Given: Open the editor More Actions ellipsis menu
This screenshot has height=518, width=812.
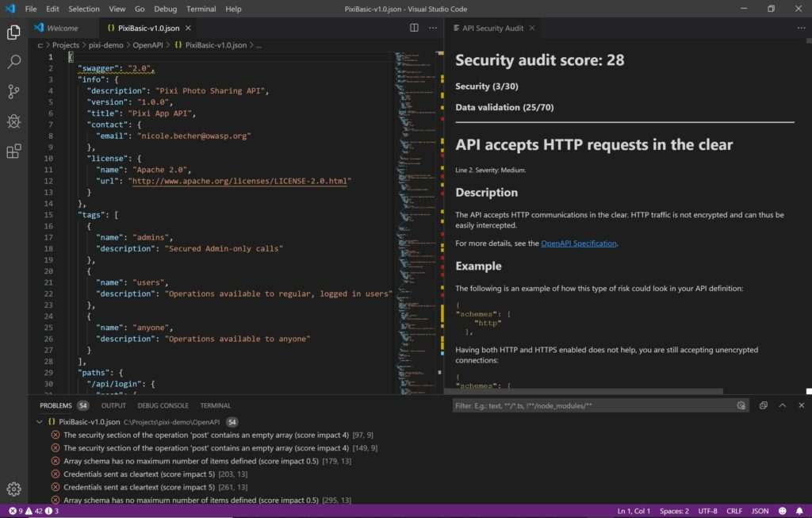Looking at the screenshot, I should pos(432,27).
